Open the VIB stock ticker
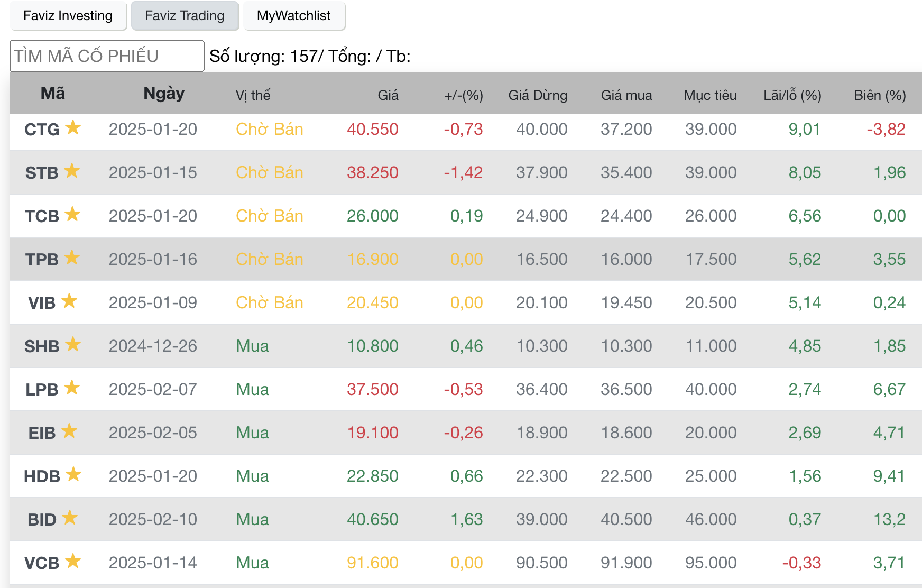The width and height of the screenshot is (922, 588). (x=42, y=303)
